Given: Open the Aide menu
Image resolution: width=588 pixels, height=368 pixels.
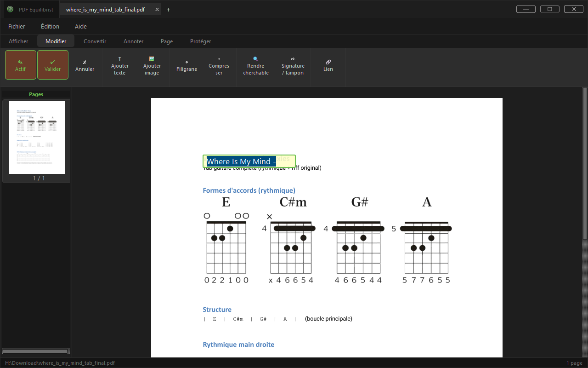Looking at the screenshot, I should point(81,27).
